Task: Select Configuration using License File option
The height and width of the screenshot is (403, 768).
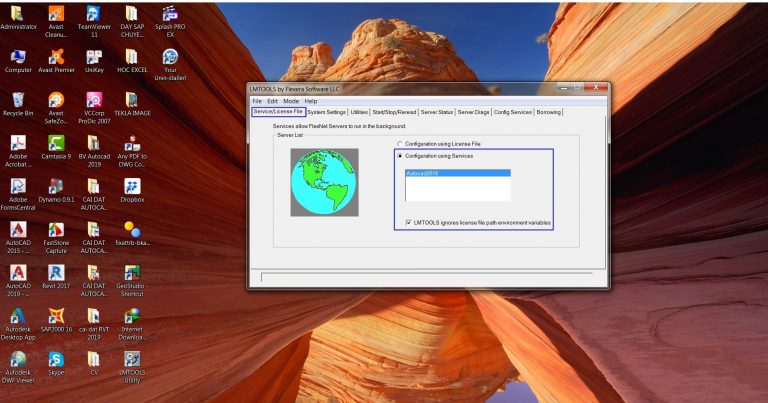Action: [x=438, y=144]
